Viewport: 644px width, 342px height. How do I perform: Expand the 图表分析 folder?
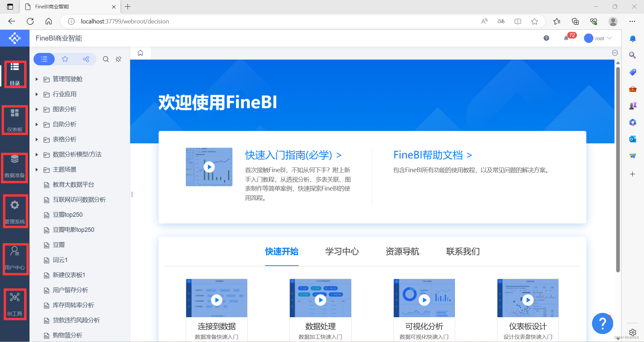pyautogui.click(x=37, y=109)
